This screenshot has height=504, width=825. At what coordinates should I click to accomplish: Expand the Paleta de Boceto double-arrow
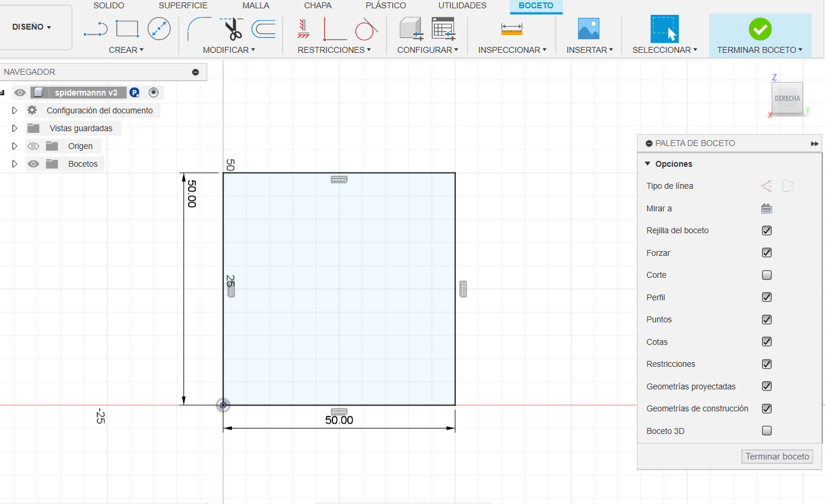click(x=814, y=144)
